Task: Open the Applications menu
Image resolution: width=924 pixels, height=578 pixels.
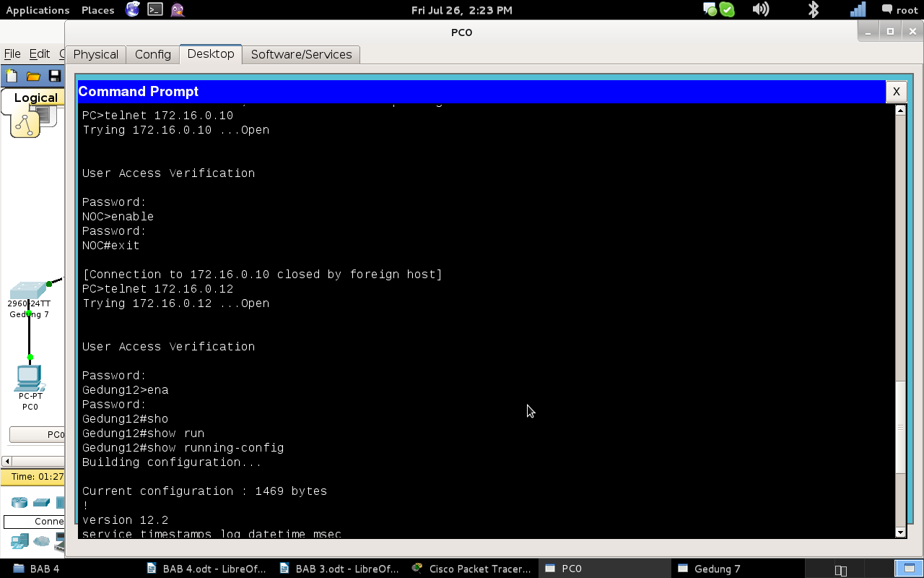Action: tap(38, 10)
